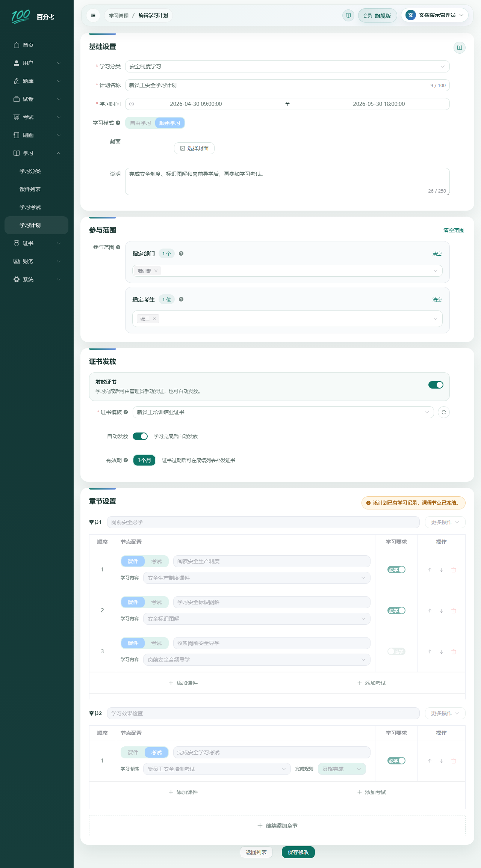The image size is (481, 868).
Task: Select the 自由学习 study mode
Action: click(x=141, y=123)
